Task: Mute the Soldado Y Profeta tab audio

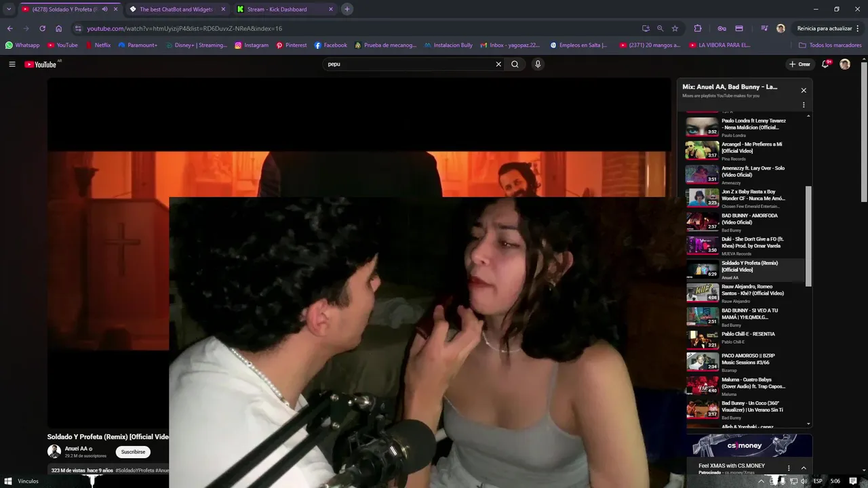Action: click(104, 9)
